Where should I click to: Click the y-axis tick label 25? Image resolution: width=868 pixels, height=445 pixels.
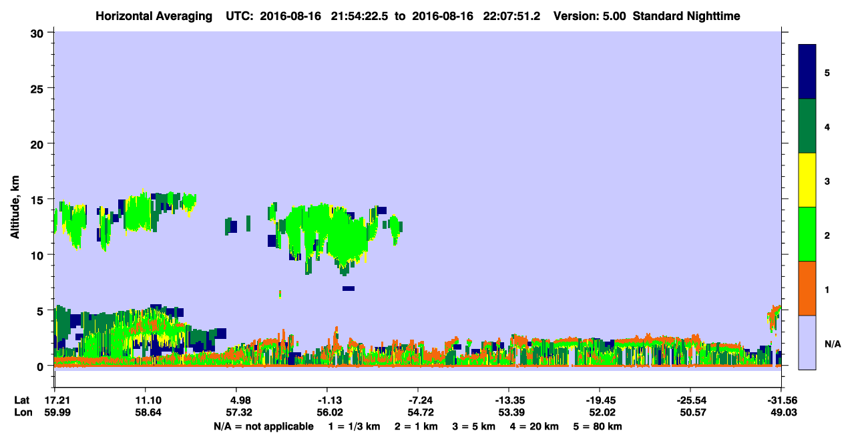pos(39,88)
